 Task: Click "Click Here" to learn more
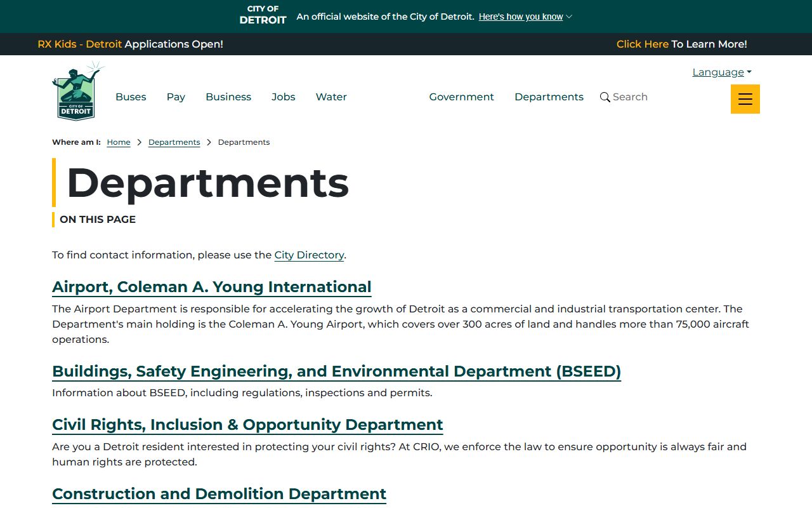(643, 44)
